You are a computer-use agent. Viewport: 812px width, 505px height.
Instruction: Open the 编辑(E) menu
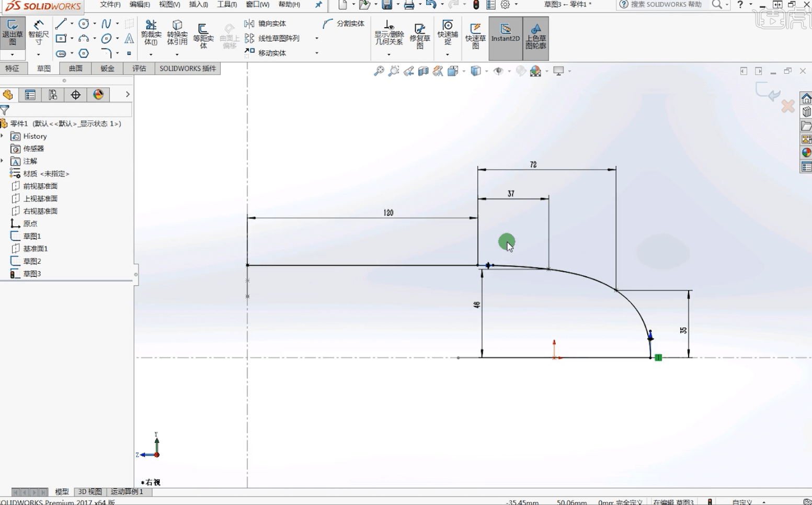point(140,5)
